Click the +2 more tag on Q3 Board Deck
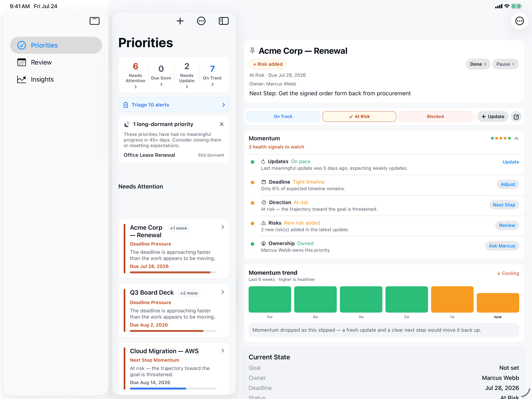This screenshot has height=399, width=532. [x=189, y=293]
